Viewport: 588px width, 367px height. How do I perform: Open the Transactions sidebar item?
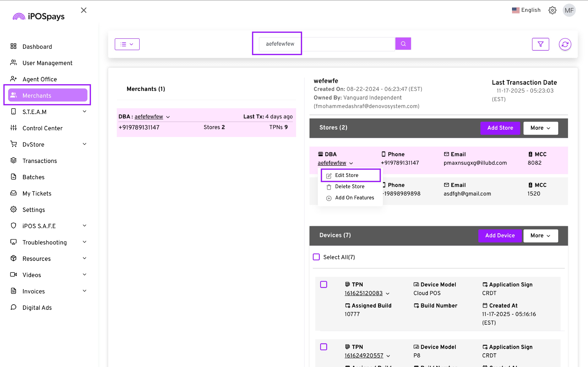(x=40, y=161)
